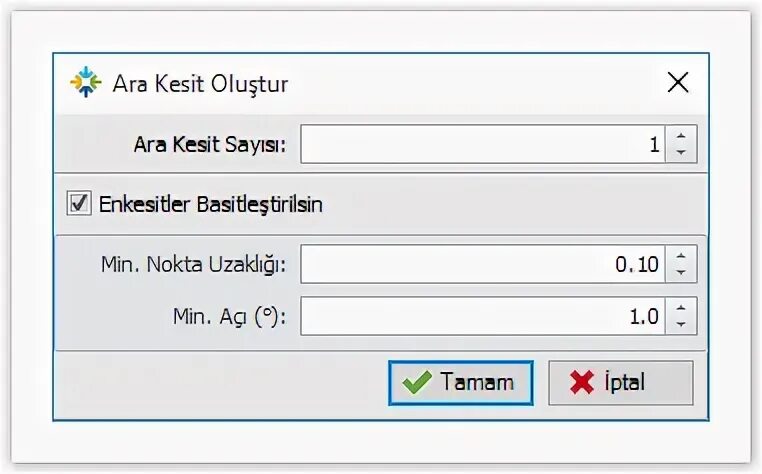Toggle Enkesitler Basitleştirilsin checkbox
Viewport: 762px width, 474px height.
(78, 204)
